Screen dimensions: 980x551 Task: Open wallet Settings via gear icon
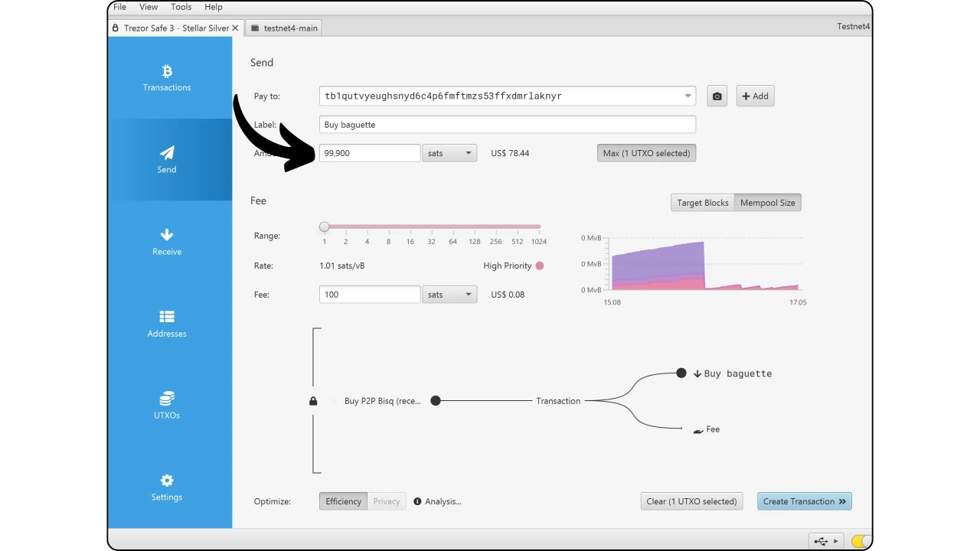pos(167,487)
